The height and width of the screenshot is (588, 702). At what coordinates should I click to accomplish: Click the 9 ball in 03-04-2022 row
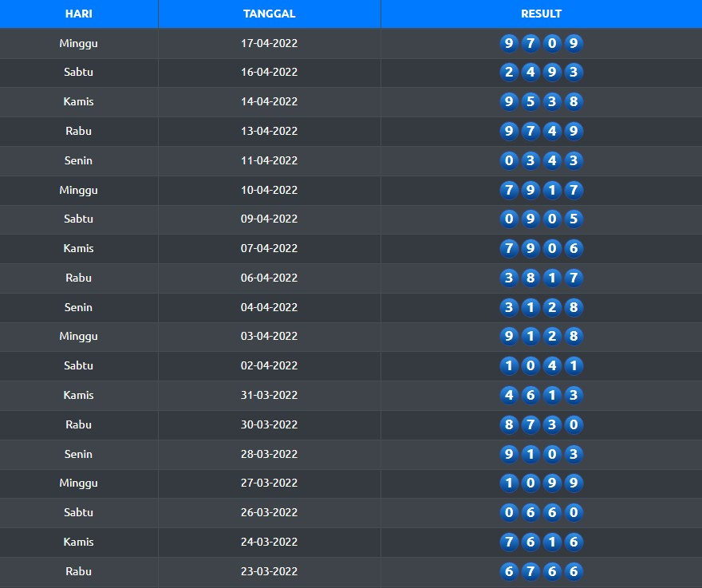509,337
